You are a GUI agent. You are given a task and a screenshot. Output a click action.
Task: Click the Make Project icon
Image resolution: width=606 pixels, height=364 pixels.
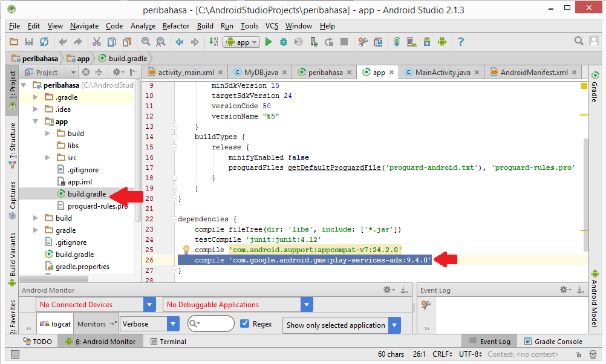[213, 42]
